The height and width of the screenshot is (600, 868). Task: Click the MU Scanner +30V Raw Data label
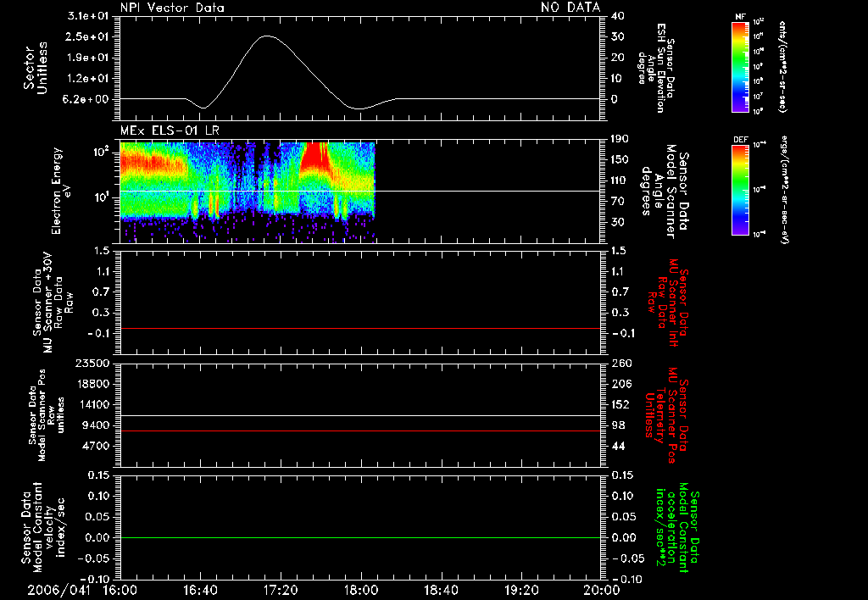[x=52, y=303]
